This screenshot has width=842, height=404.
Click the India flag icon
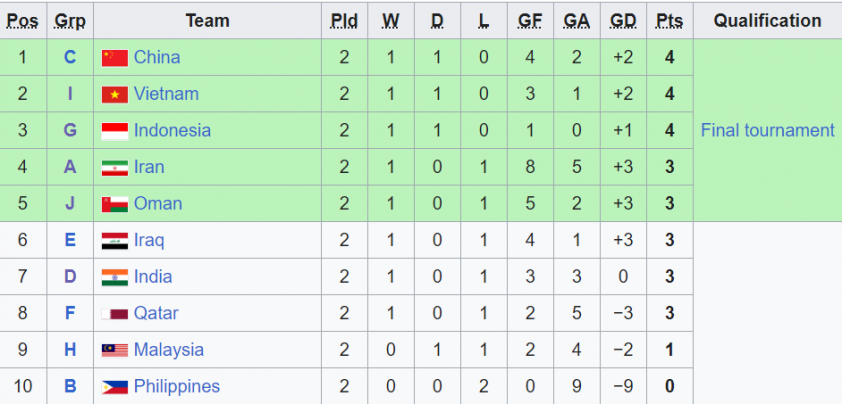coord(115,277)
